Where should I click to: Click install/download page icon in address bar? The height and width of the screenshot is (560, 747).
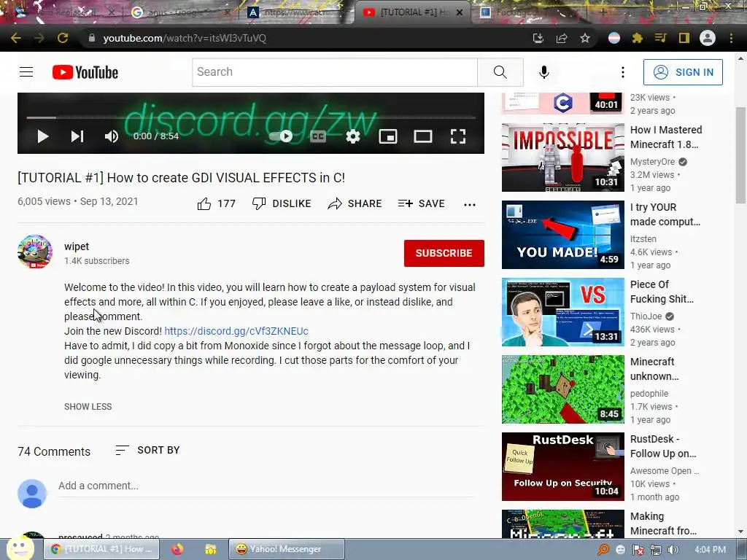(538, 38)
